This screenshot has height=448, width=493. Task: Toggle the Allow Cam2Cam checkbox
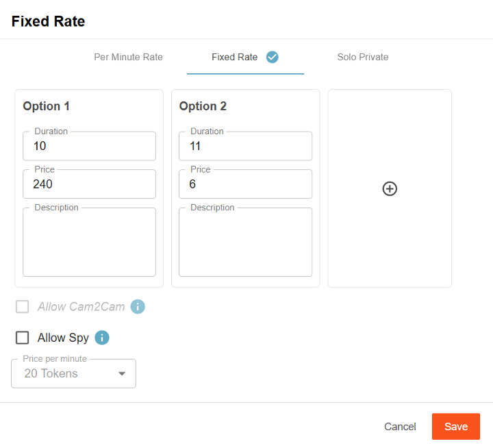23,306
